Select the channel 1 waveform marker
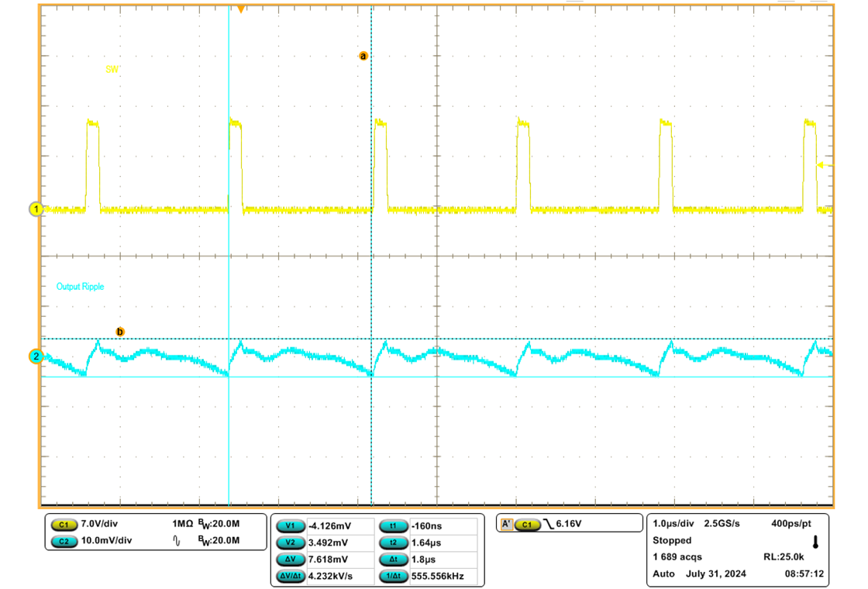 click(x=36, y=209)
